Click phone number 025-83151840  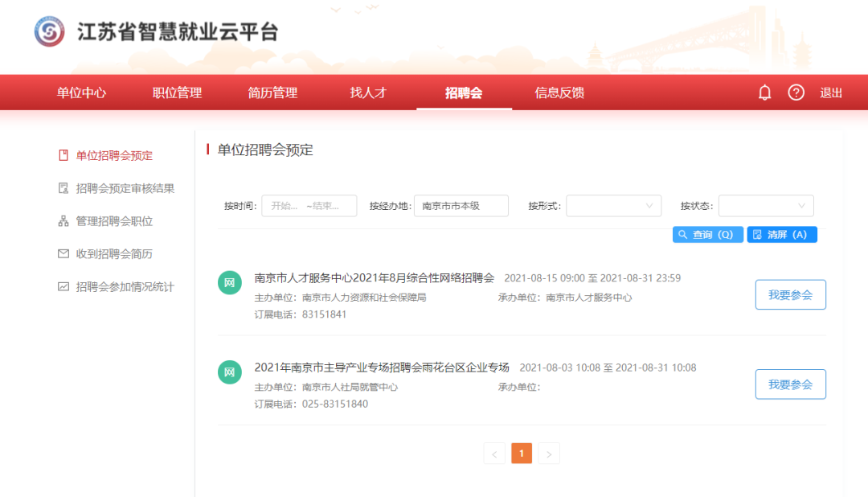335,404
